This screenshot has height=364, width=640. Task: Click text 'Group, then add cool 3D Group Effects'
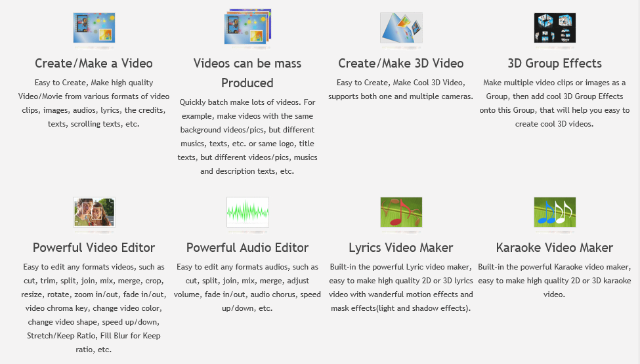point(554,96)
